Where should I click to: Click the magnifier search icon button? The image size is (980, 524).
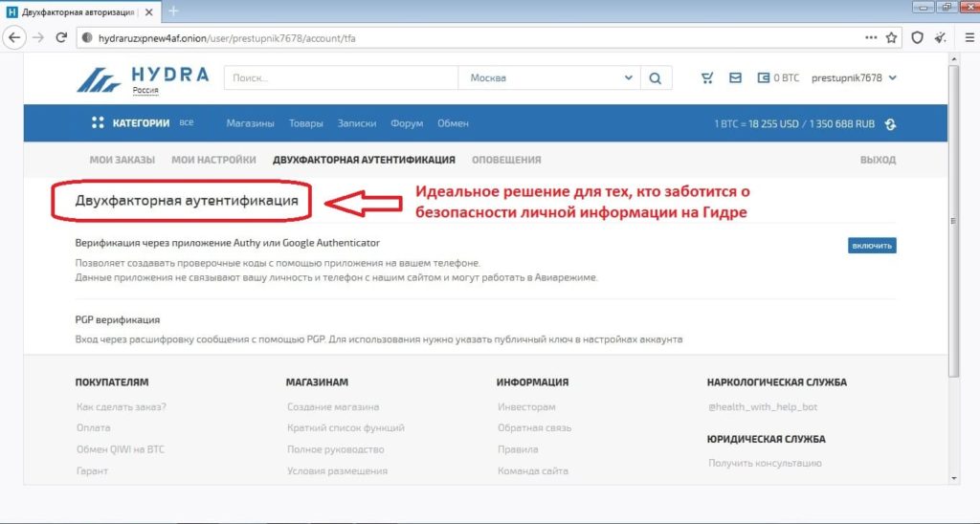click(x=655, y=78)
